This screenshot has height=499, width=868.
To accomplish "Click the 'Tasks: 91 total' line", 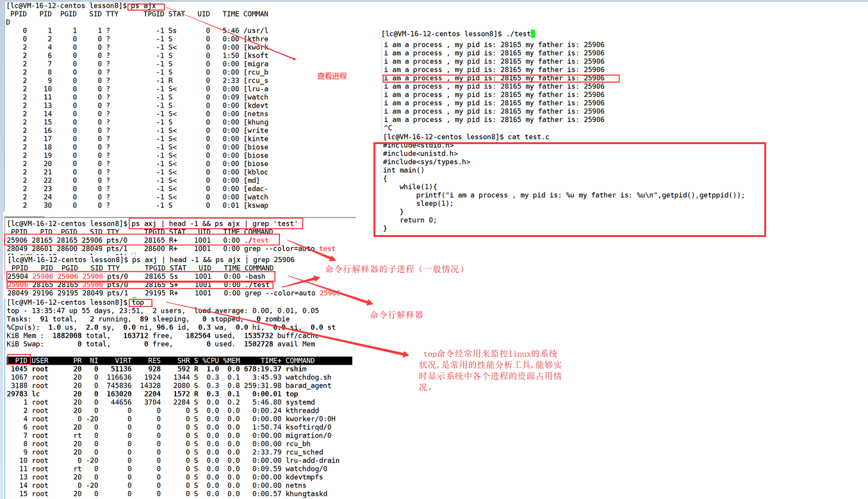I will (x=148, y=319).
